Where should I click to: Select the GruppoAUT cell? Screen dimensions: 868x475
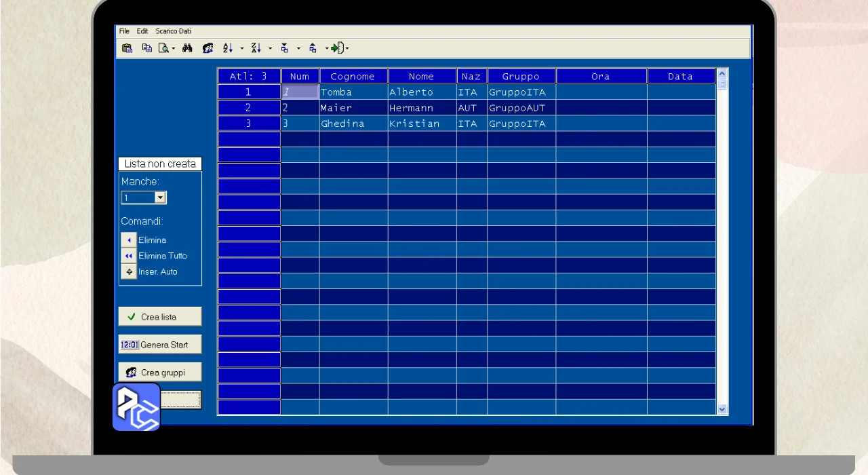521,107
